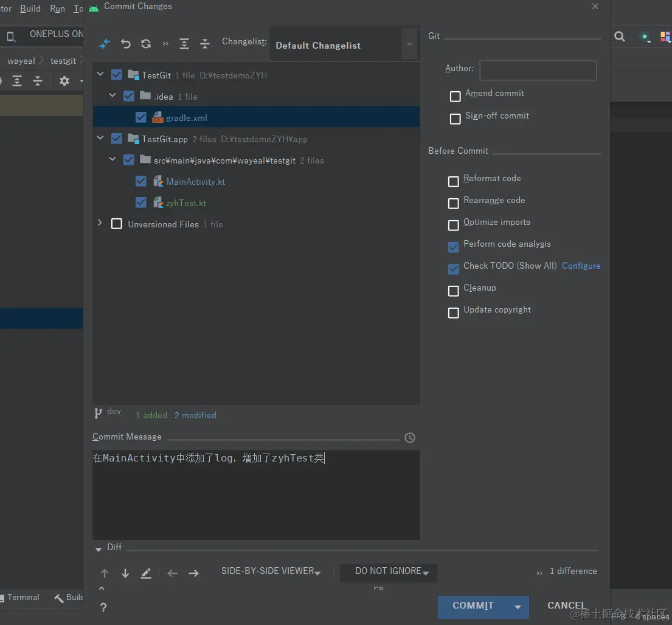This screenshot has height=625, width=672.
Task: Uncheck the zyhTest.kt checkbox
Action: (x=140, y=202)
